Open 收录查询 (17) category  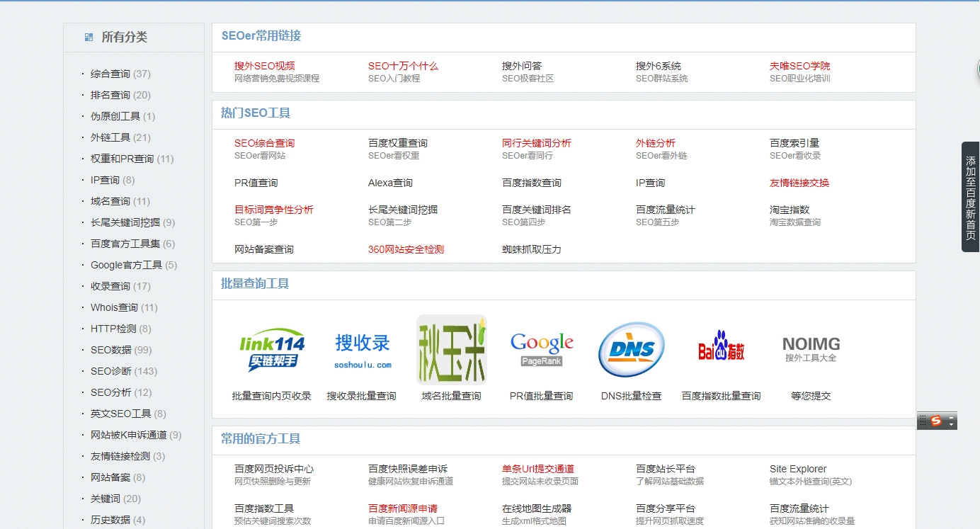tap(120, 286)
